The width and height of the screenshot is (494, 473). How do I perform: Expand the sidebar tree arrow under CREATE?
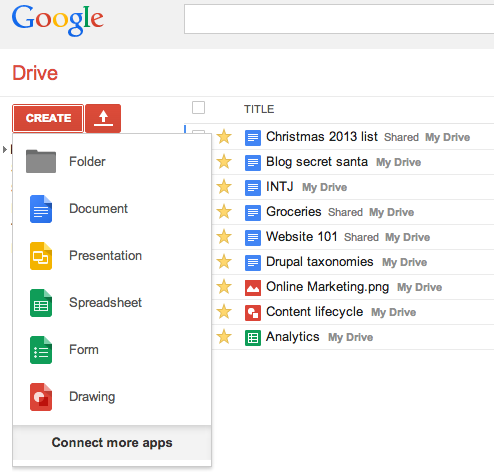(5, 149)
